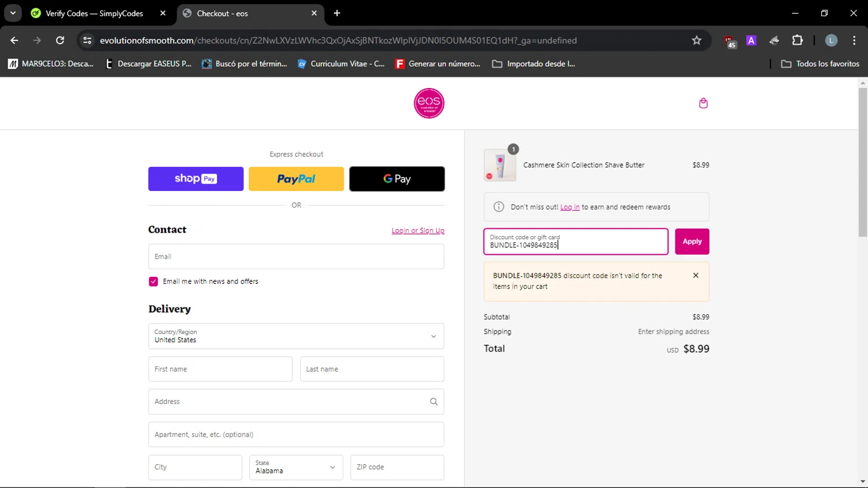Click the Total $8.99 amount

click(x=696, y=348)
